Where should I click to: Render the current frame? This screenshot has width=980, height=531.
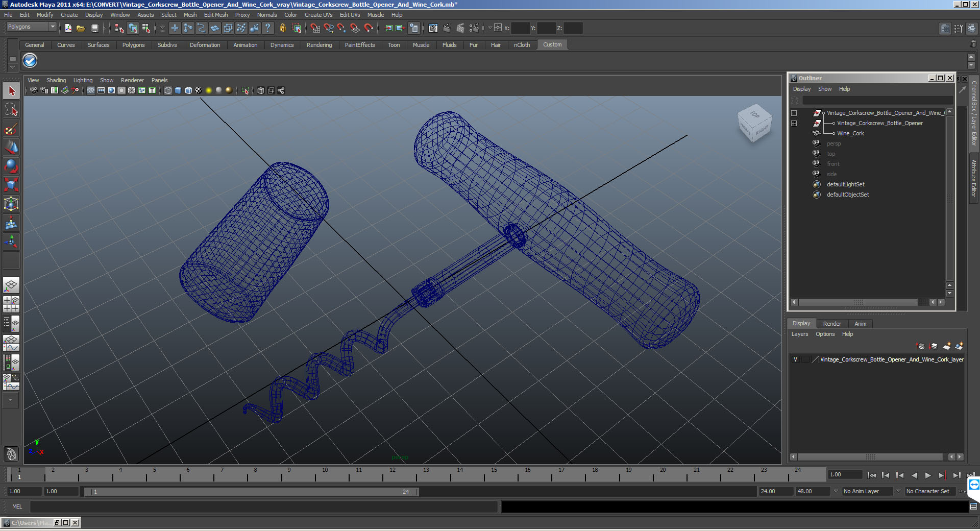coord(447,28)
